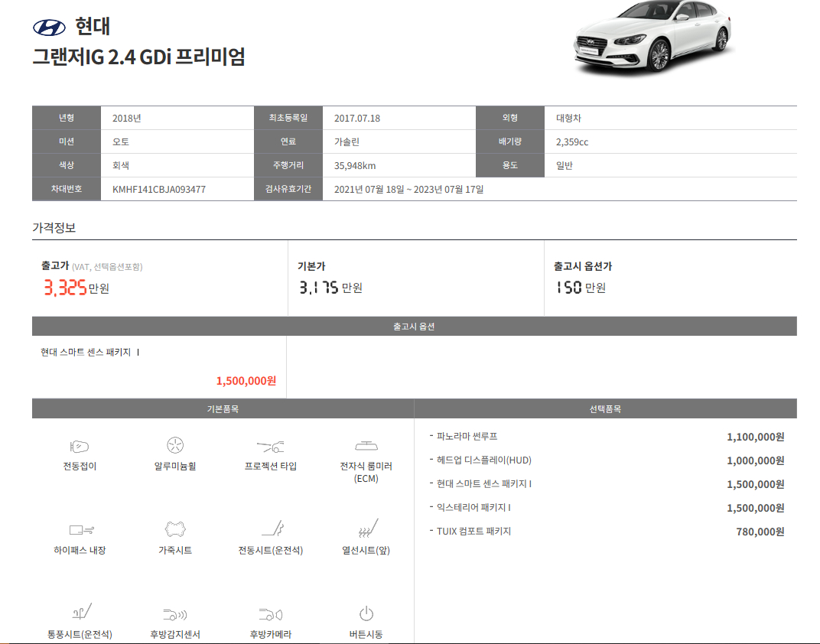
Task: Click the model year value 2018년
Action: coord(126,118)
